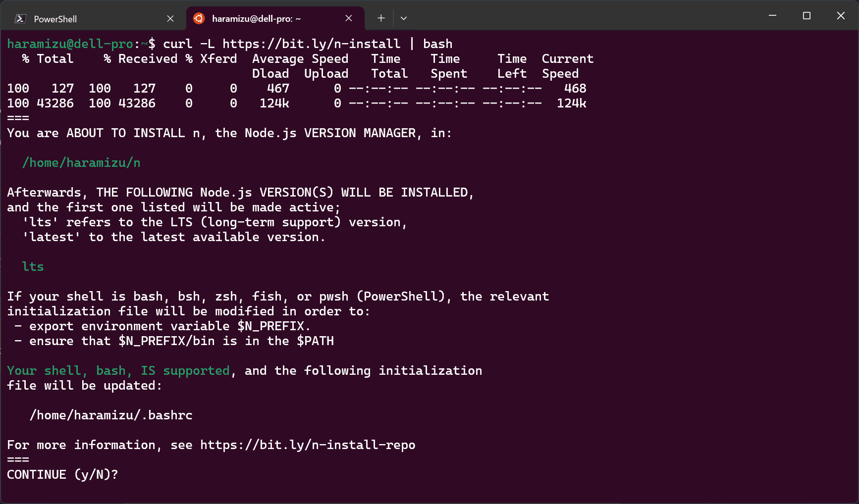Close the PowerShell tab

(170, 18)
